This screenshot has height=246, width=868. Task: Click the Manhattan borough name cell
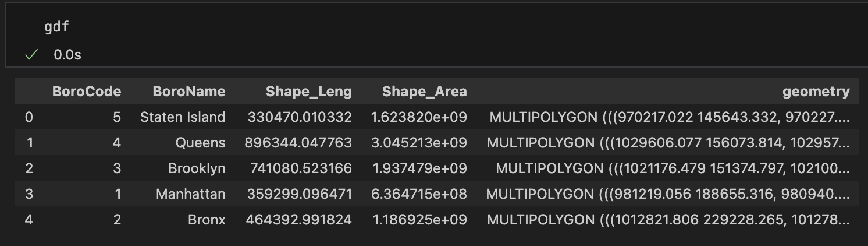pos(190,194)
